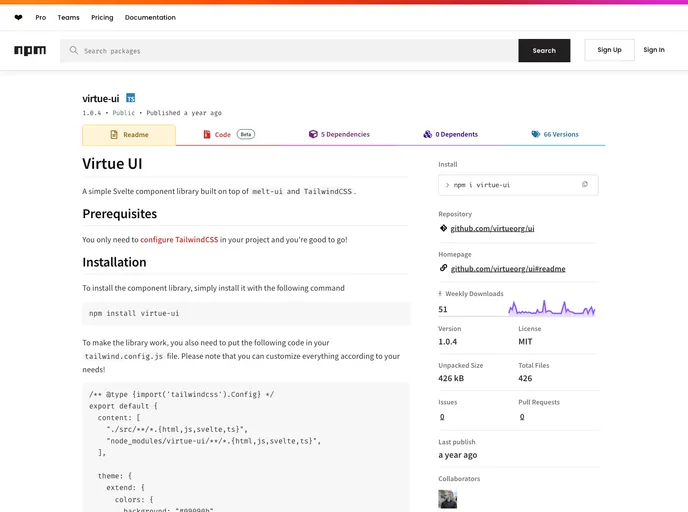Screen dimensions: 688x512
Task: Click the export default code line
Action: 123,406
